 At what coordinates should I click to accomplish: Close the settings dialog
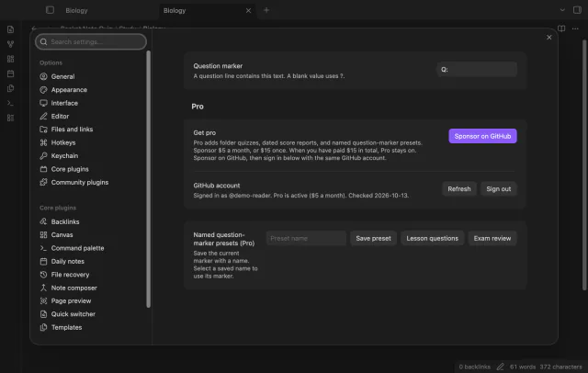549,38
